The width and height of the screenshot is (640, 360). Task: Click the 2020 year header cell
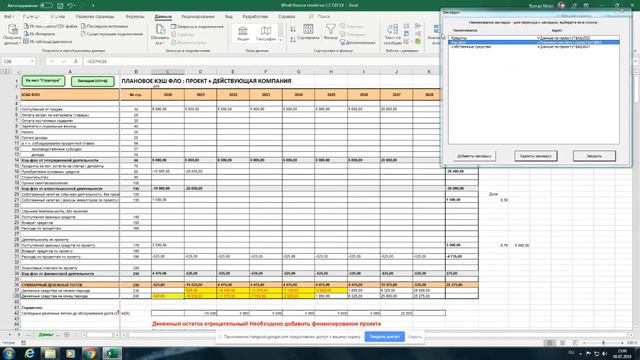[168, 95]
